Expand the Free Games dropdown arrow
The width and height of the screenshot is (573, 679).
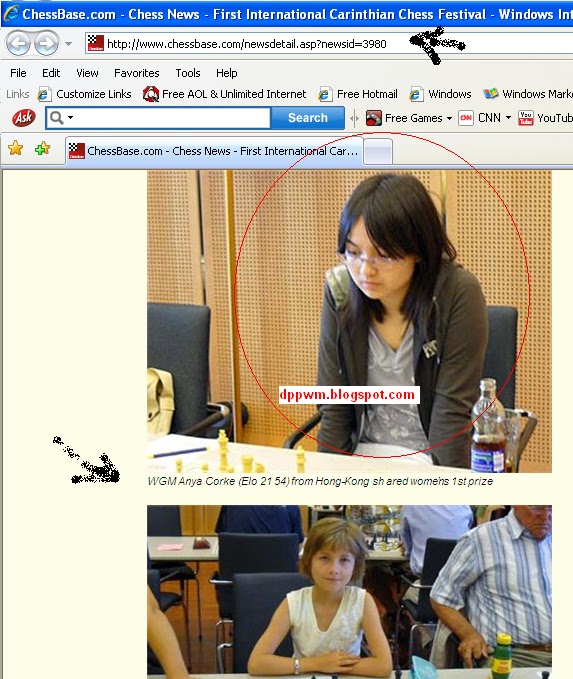tap(449, 118)
